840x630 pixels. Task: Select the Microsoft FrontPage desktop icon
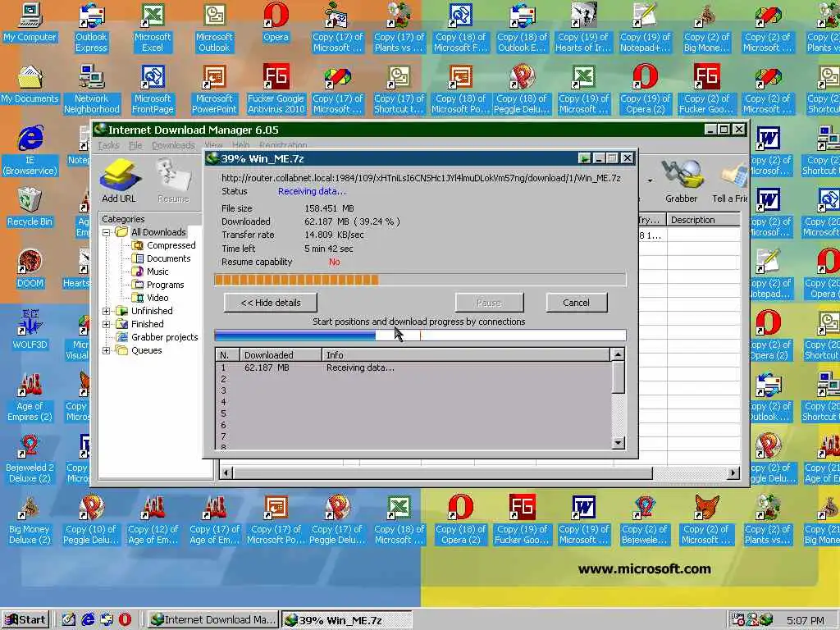coord(153,89)
